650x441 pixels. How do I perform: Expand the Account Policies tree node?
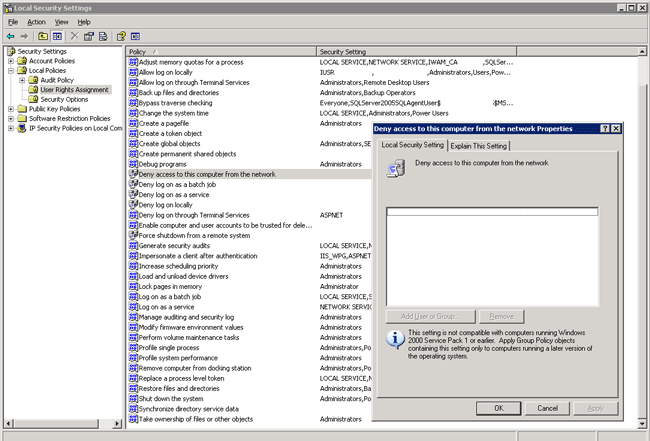point(11,61)
